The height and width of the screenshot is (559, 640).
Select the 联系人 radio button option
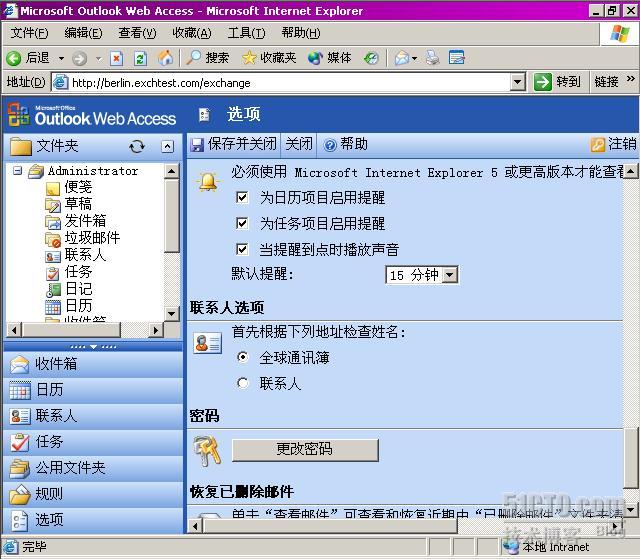[243, 383]
